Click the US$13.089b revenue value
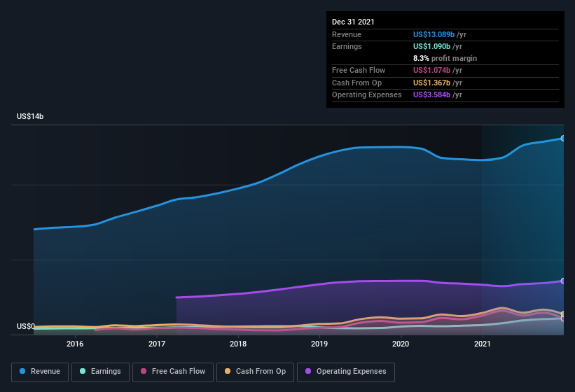Image resolution: width=575 pixels, height=392 pixels. pos(434,34)
